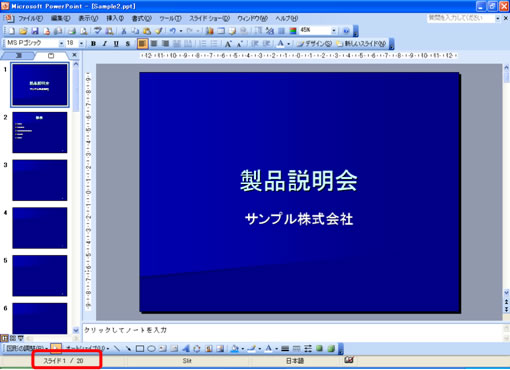Image resolution: width=510 pixels, height=370 pixels.
Task: Open the スライドショー (Slide Show) menu
Action: point(209,19)
